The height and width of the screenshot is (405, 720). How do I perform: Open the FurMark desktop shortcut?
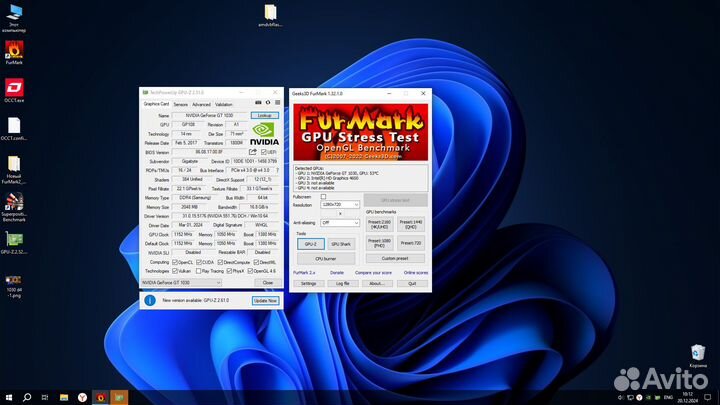[x=14, y=52]
